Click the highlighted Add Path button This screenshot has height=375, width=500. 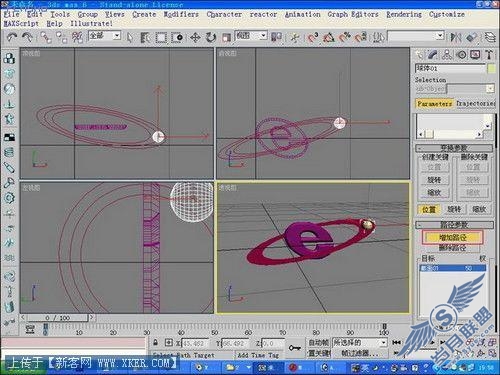pos(452,237)
